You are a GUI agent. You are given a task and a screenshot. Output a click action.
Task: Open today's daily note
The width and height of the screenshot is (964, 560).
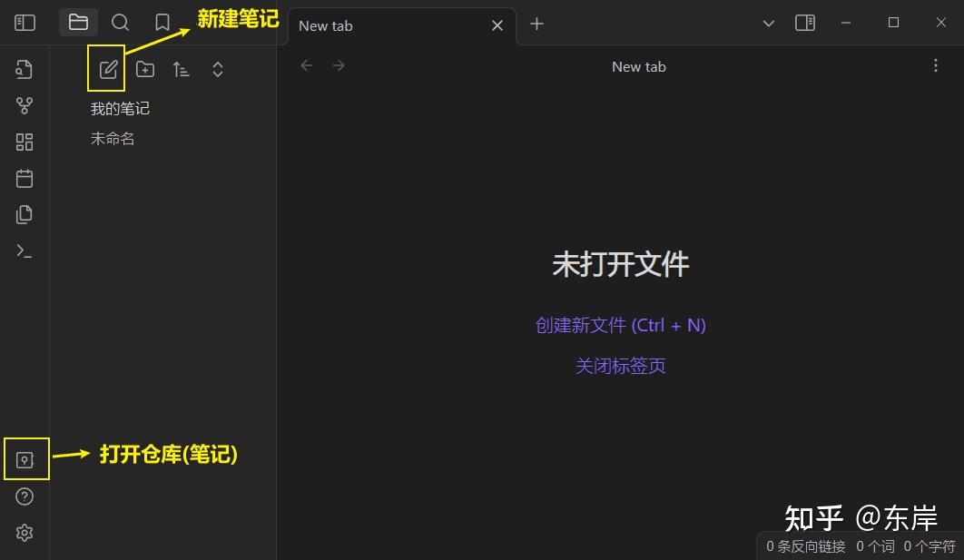[x=25, y=178]
